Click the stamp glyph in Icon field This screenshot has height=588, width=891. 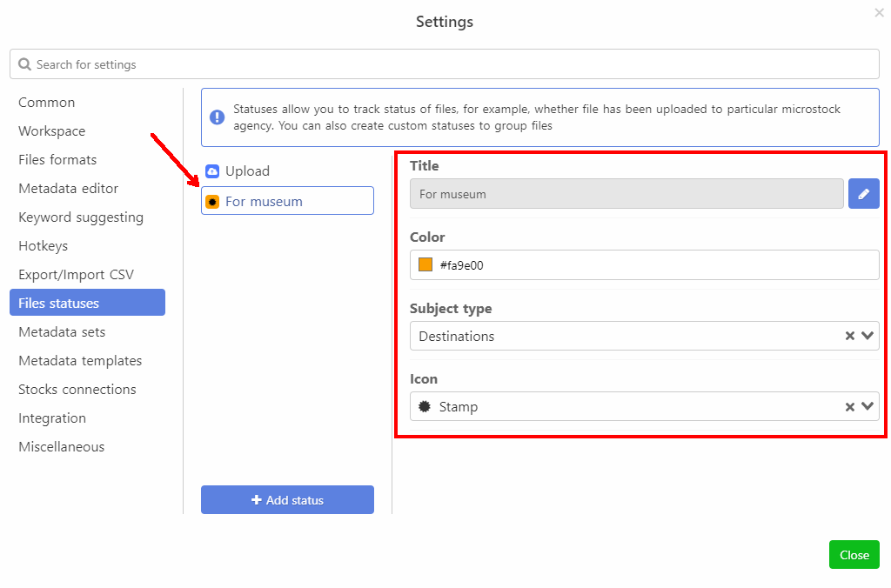click(x=425, y=407)
